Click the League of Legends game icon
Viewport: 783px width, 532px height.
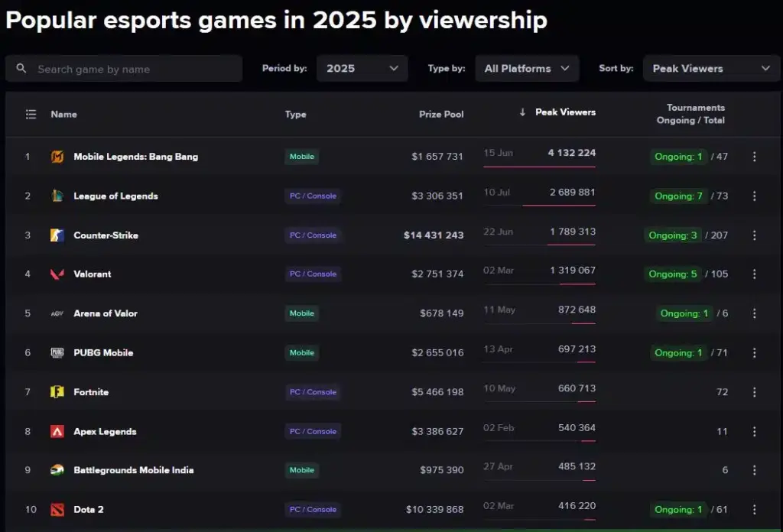coord(57,196)
